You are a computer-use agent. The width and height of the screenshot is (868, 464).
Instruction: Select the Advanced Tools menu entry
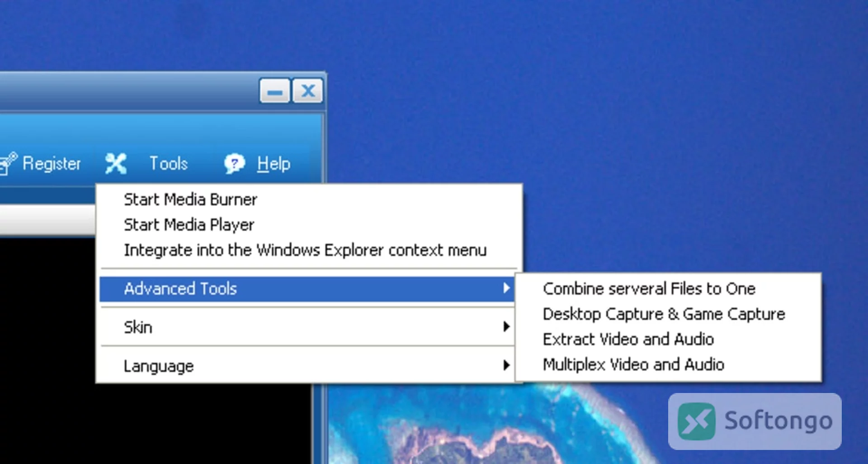(307, 289)
